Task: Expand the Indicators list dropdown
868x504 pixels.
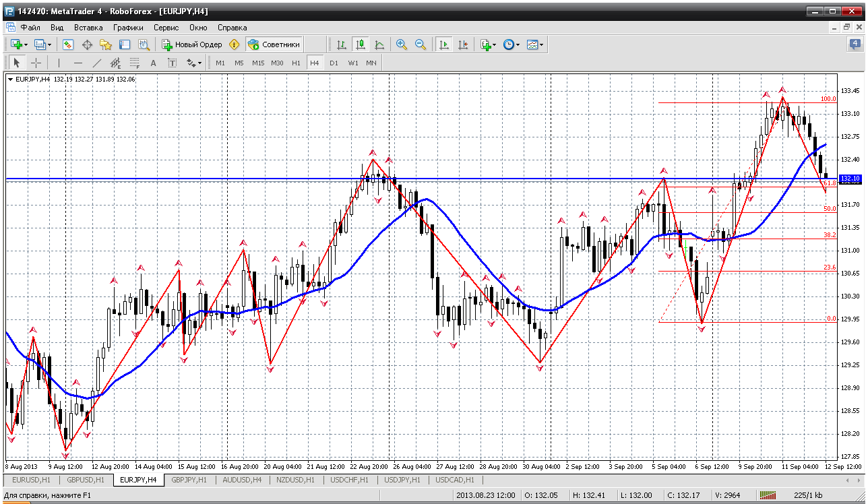Action: 494,44
